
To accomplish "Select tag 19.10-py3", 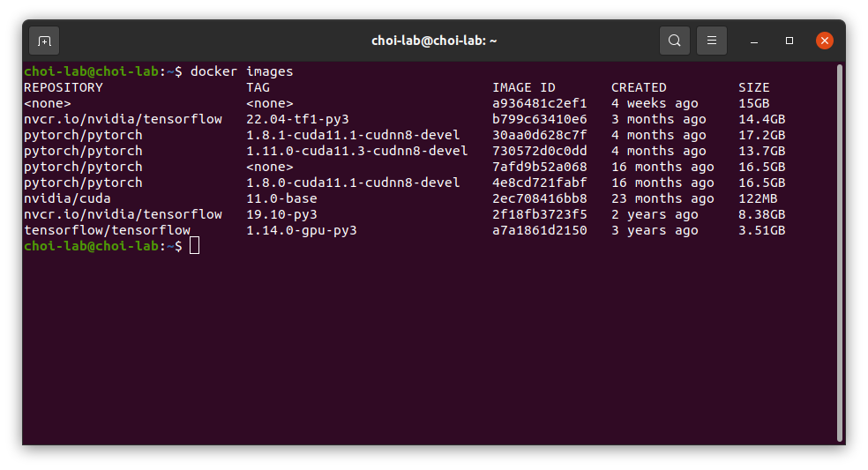I will [x=281, y=214].
